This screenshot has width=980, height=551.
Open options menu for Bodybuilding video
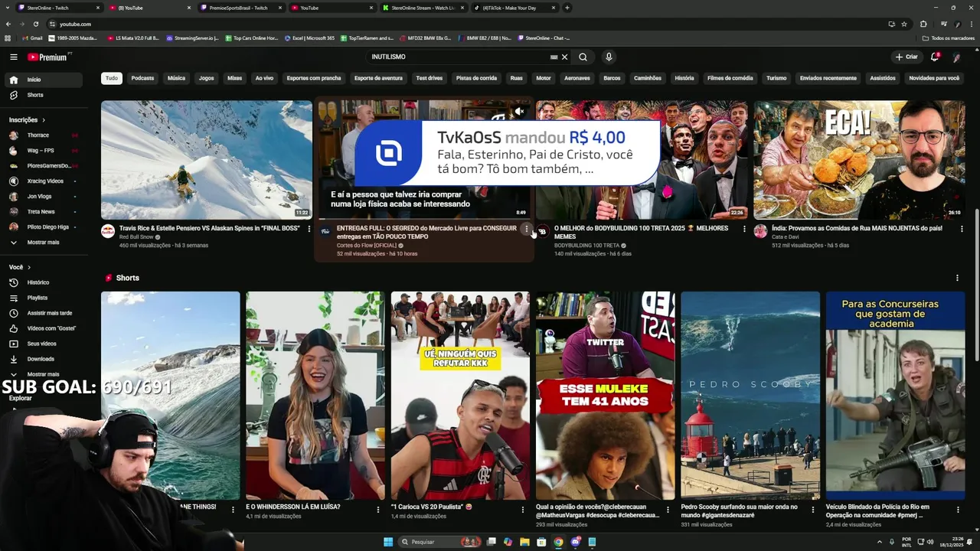point(744,229)
